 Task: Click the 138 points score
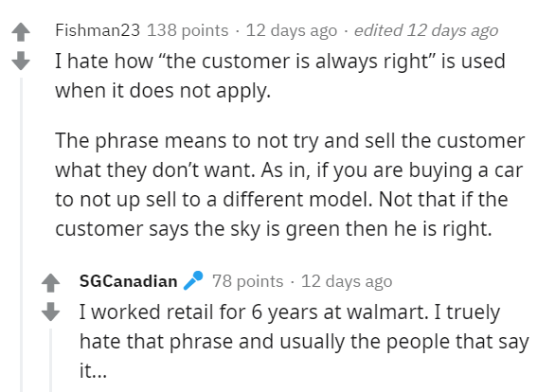point(188,30)
